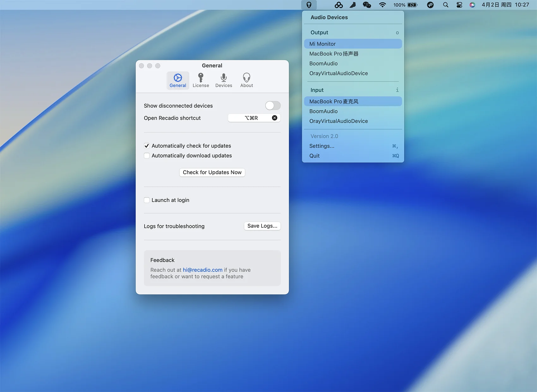The height and width of the screenshot is (392, 537).
Task: Clear the Open Recadio shortcut
Action: click(x=275, y=118)
